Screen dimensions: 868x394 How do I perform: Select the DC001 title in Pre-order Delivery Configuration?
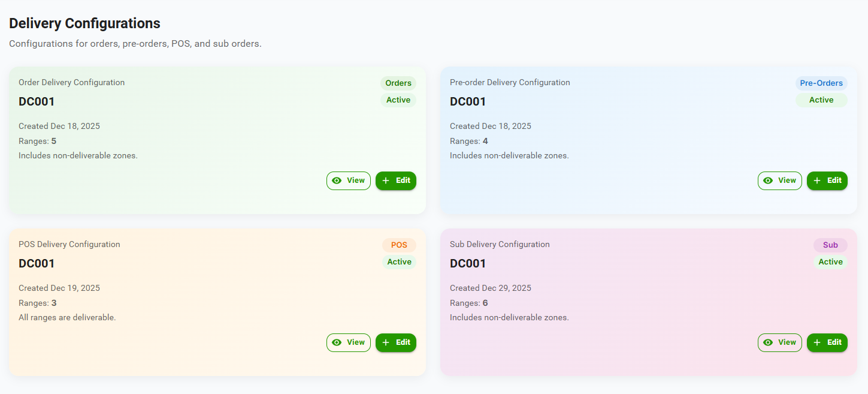click(x=468, y=102)
